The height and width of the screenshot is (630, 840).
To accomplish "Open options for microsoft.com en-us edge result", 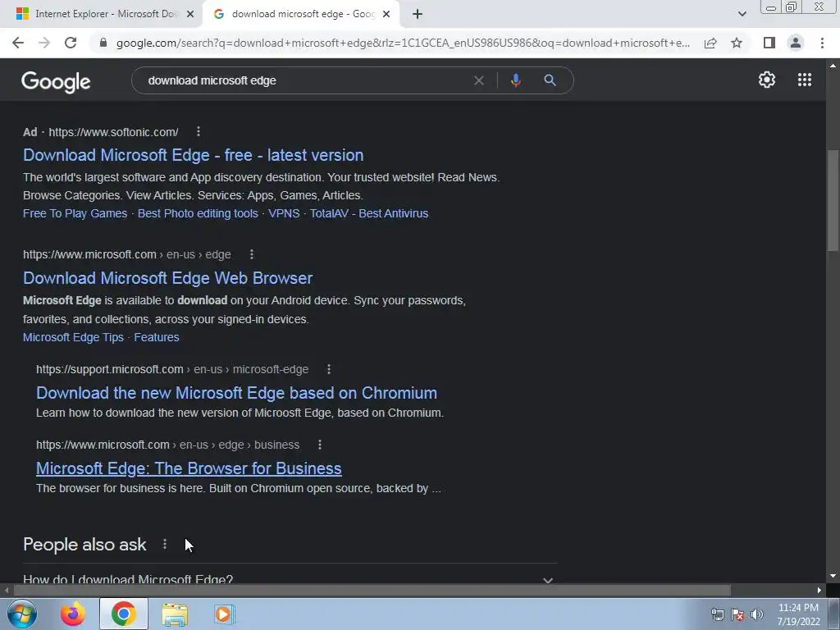I will pos(251,254).
